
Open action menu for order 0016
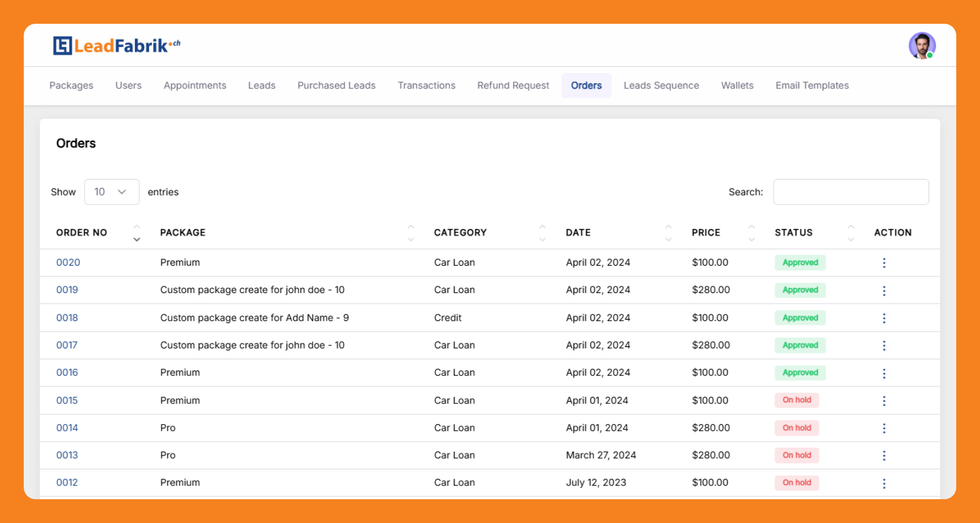pyautogui.click(x=884, y=373)
